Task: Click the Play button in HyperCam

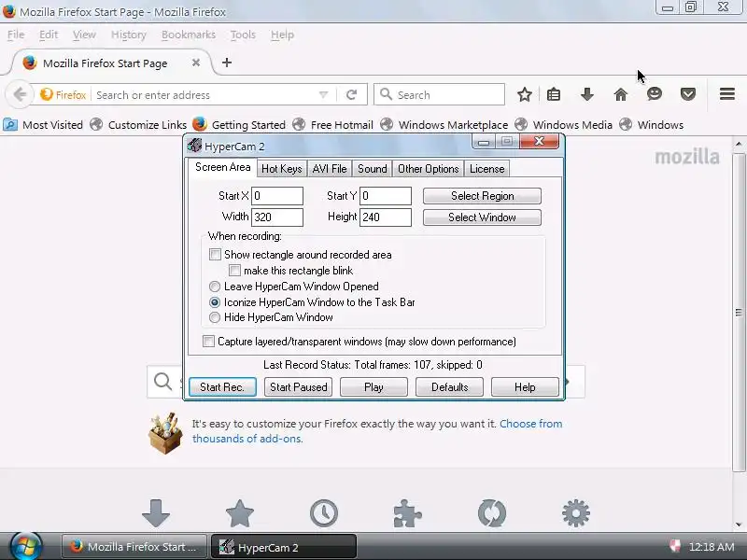Action: [373, 387]
